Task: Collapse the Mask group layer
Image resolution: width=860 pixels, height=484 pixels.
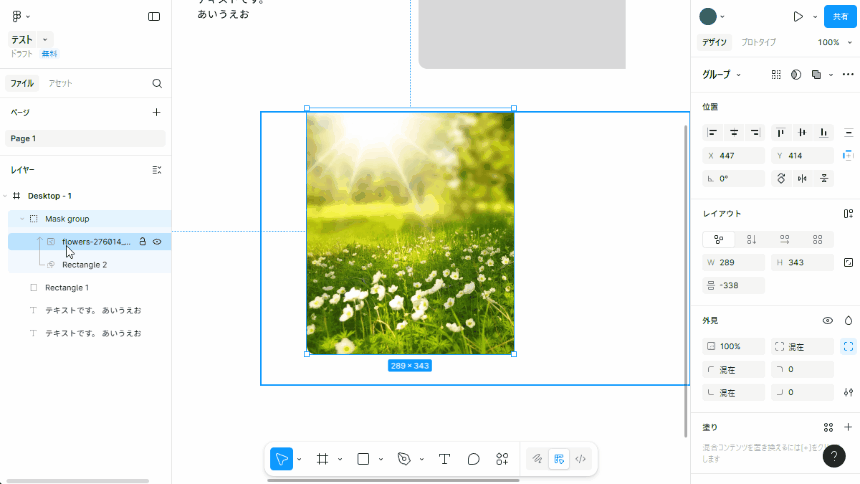Action: (x=22, y=219)
